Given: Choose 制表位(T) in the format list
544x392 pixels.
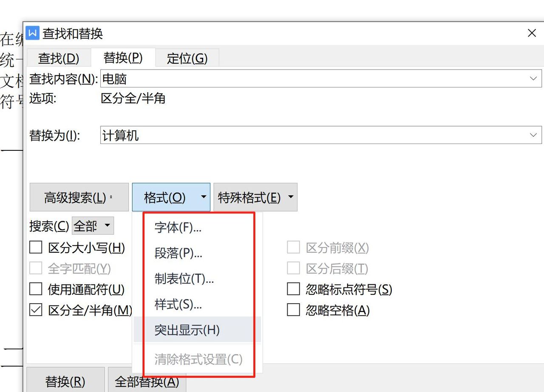Looking at the screenshot, I should pyautogui.click(x=183, y=279).
